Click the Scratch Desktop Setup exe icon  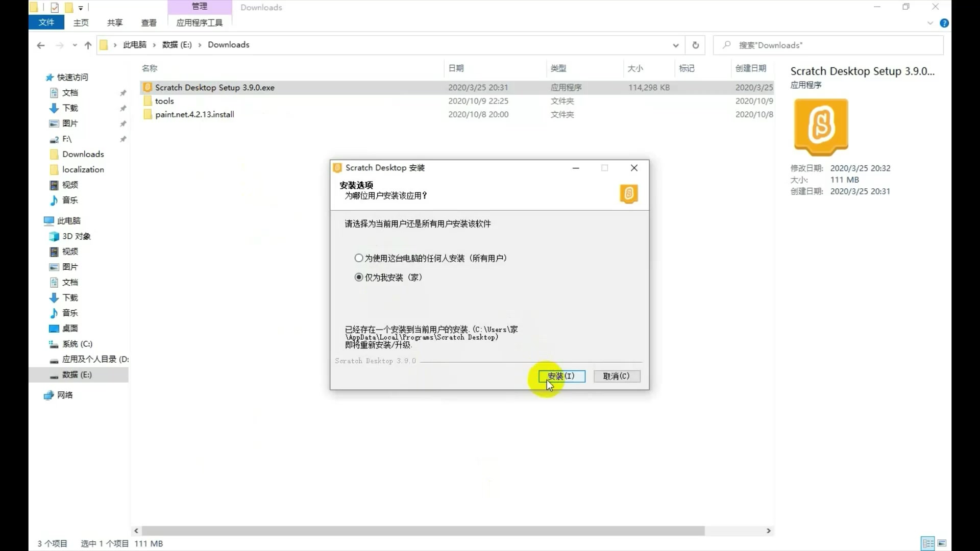coord(148,87)
